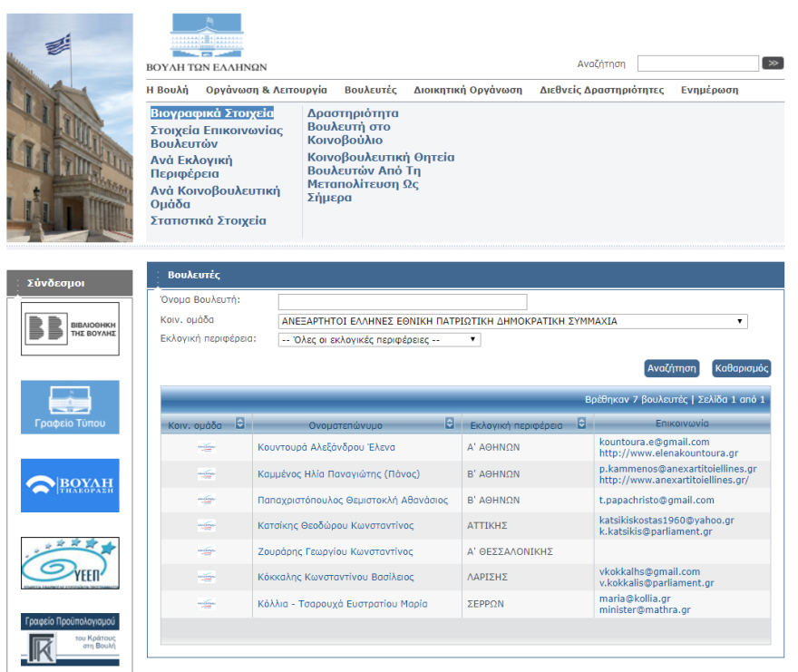Expand the Εκλογική περιφέρεια constituency dropdown
Screen dimensions: 798x672
(379, 339)
